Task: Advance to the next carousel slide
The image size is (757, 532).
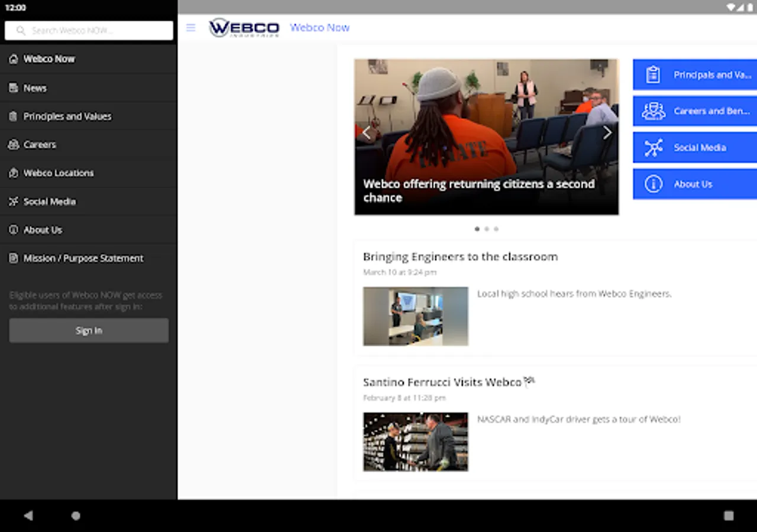Action: (x=607, y=133)
